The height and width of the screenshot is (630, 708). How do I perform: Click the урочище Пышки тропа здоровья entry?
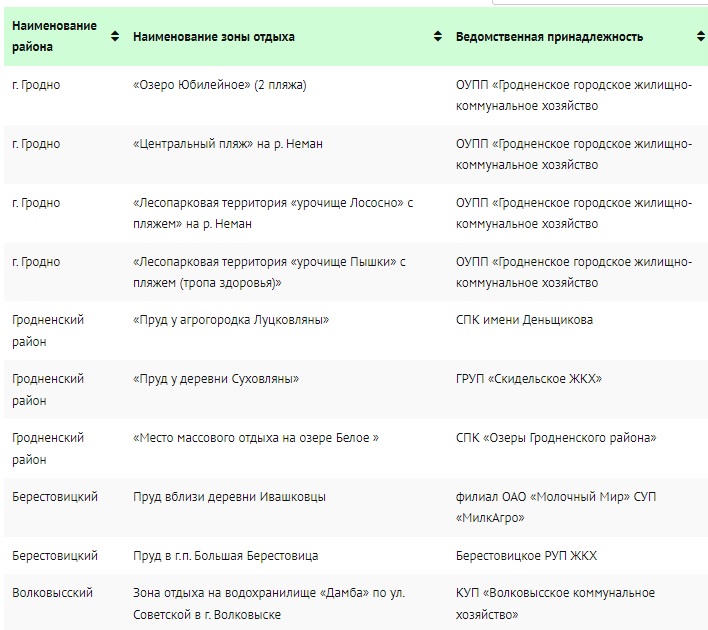[269, 272]
